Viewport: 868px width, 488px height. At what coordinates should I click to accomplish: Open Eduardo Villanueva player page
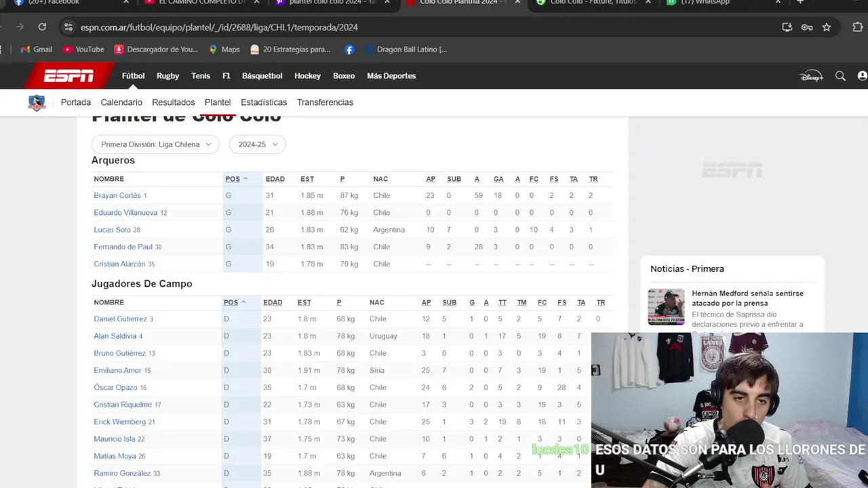pos(125,213)
